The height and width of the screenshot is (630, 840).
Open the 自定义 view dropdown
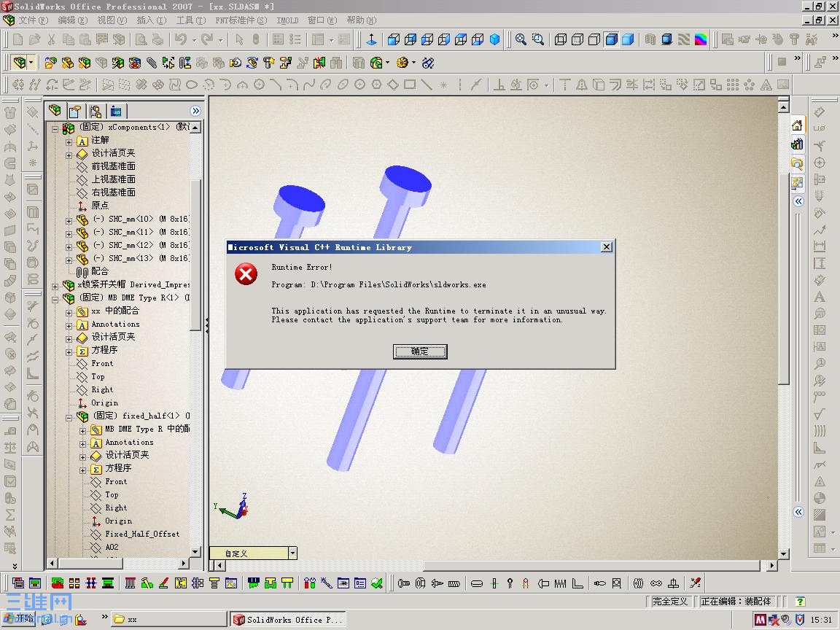(x=292, y=553)
